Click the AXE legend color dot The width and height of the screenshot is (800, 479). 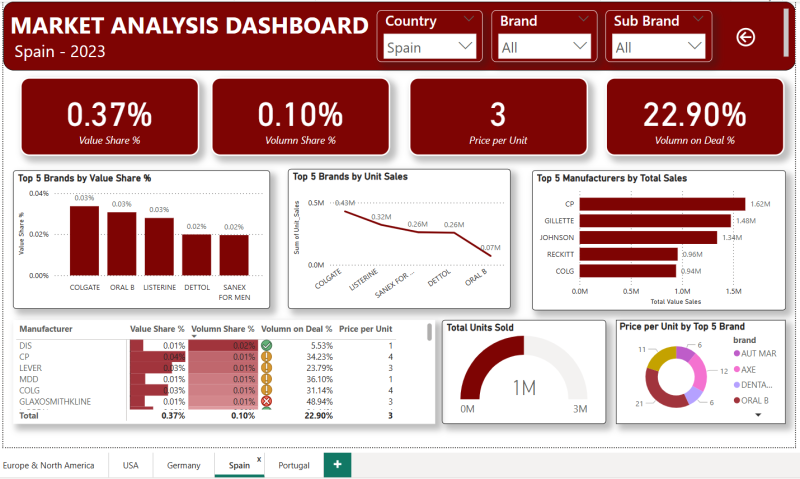(737, 369)
